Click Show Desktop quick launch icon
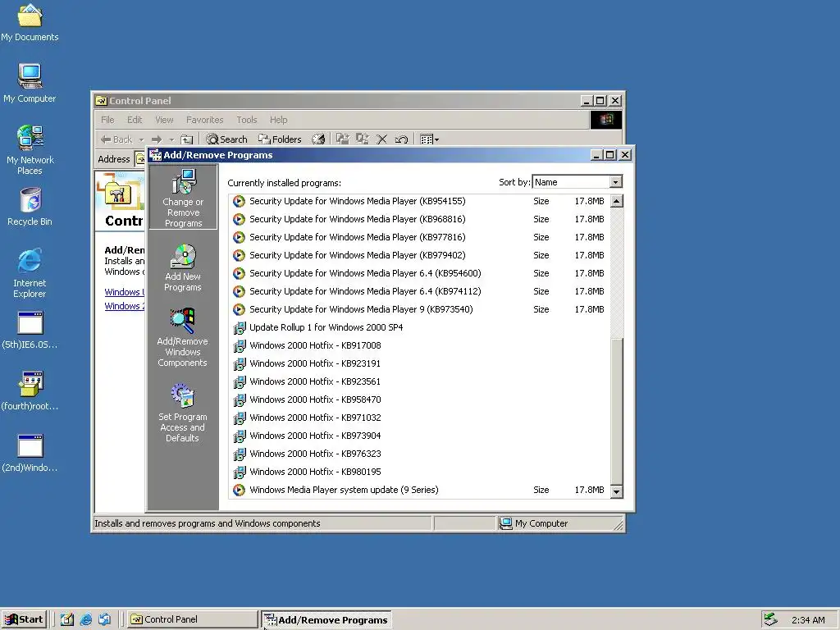Viewport: 840px width, 630px height. [67, 619]
